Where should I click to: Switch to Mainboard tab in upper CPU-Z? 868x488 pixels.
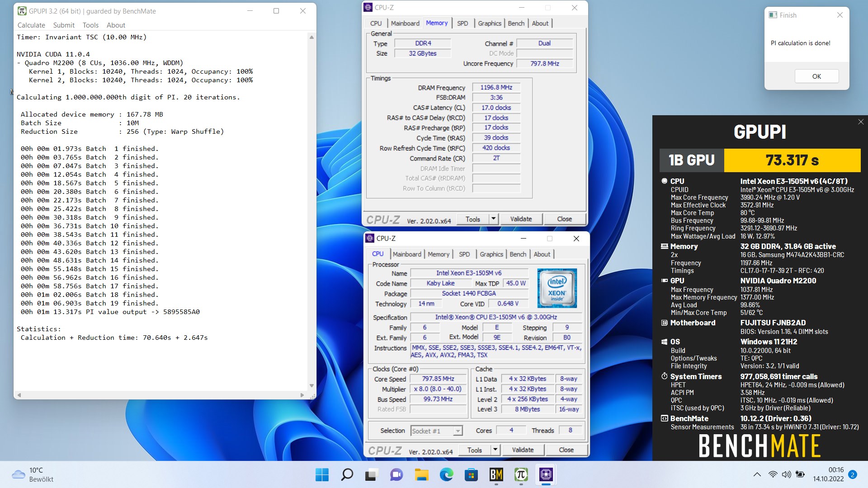point(405,23)
